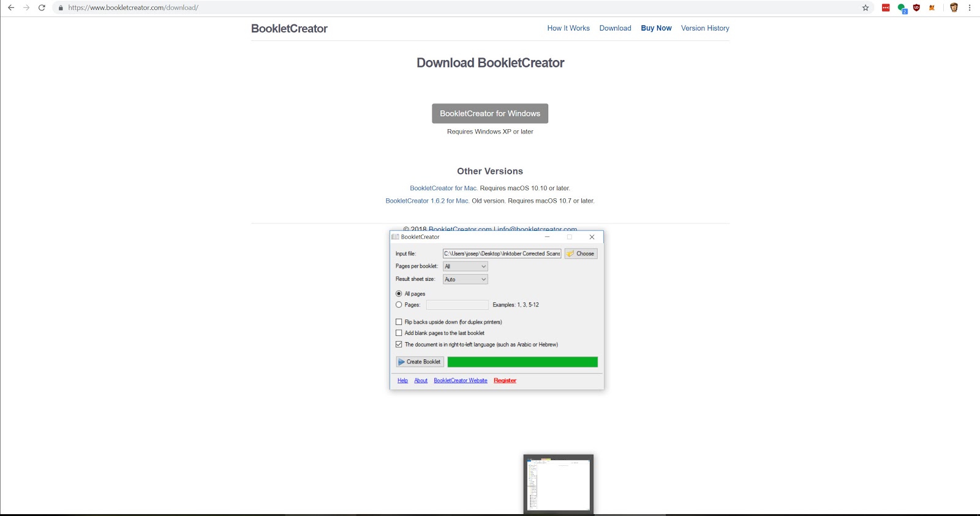Click the browser forward arrow
The height and width of the screenshot is (516, 980).
[x=26, y=8]
